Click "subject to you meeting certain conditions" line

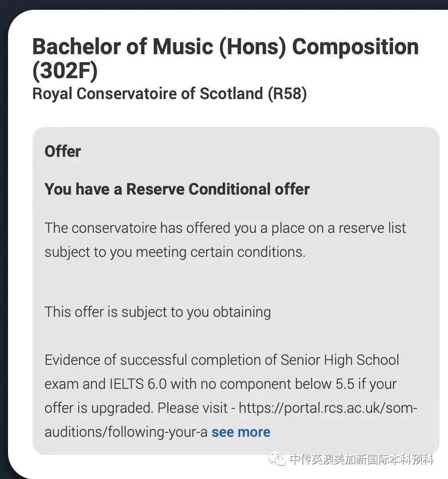click(175, 252)
